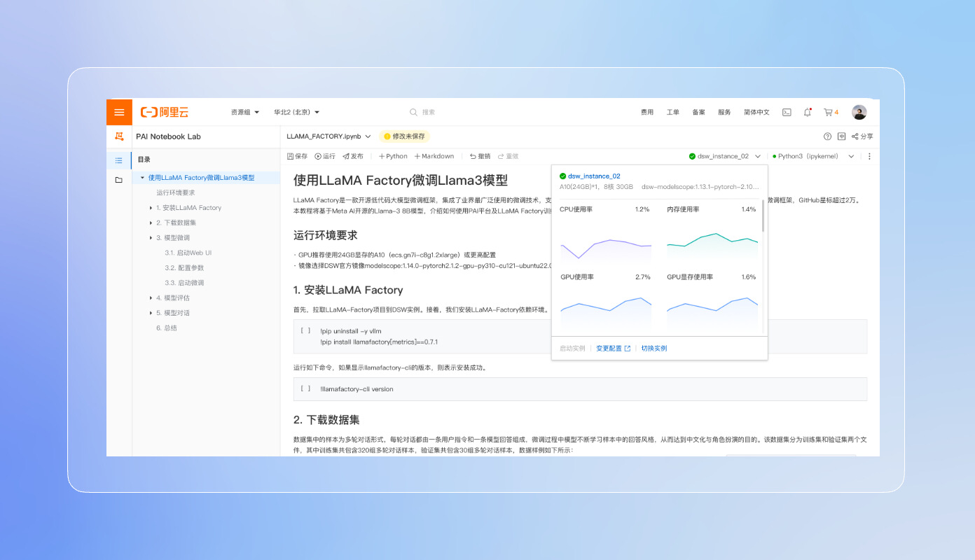Viewport: 975px width, 560px height.
Task: Click the 修改未保存 unsaved status badge
Action: point(405,136)
